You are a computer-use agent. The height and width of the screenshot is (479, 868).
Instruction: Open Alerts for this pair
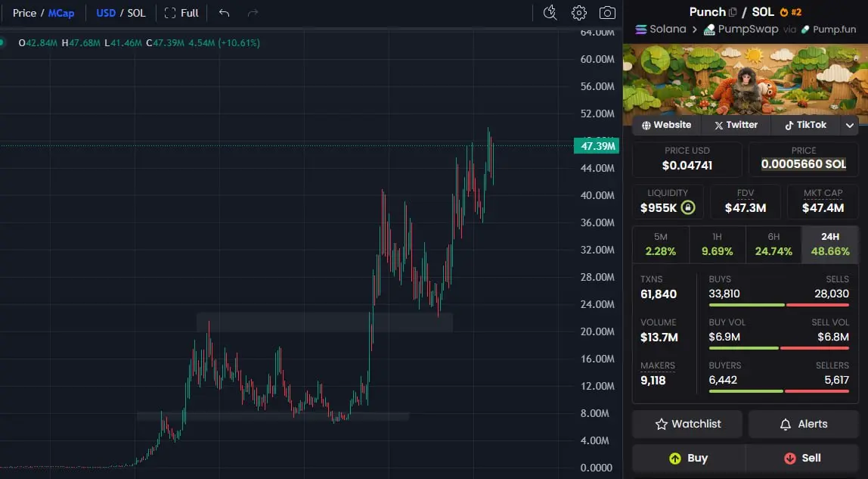click(x=804, y=425)
